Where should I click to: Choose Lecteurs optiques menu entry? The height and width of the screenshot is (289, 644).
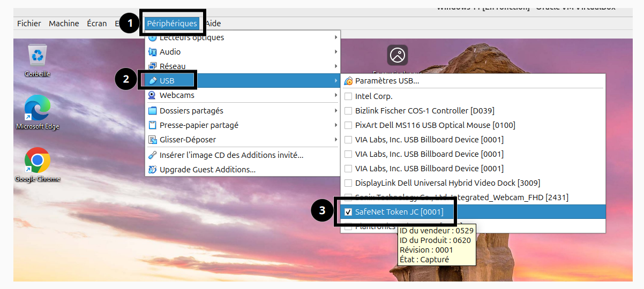click(243, 37)
